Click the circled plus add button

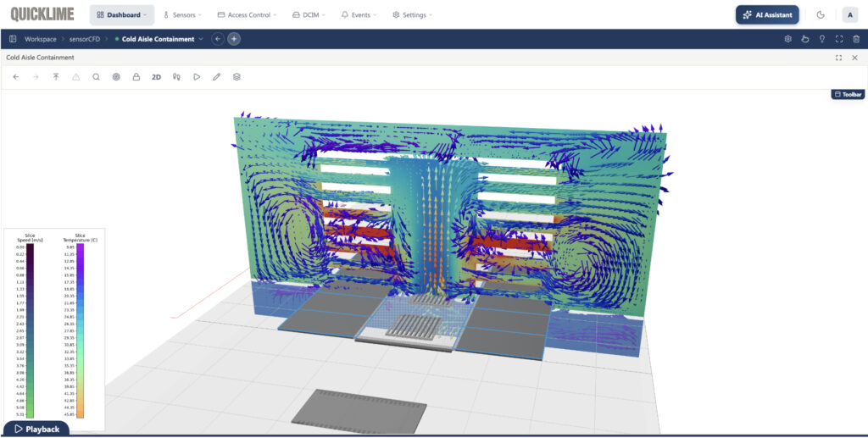tap(234, 39)
